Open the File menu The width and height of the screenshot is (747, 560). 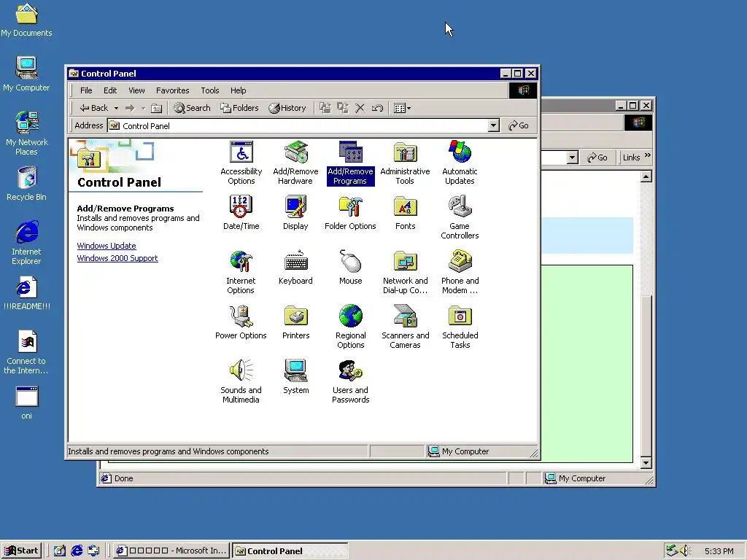(x=86, y=90)
